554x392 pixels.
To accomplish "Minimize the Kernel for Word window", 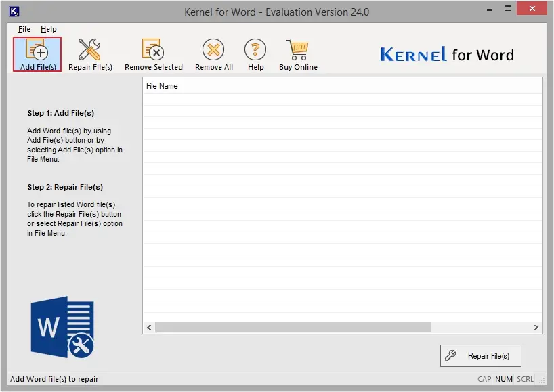I will [x=490, y=9].
